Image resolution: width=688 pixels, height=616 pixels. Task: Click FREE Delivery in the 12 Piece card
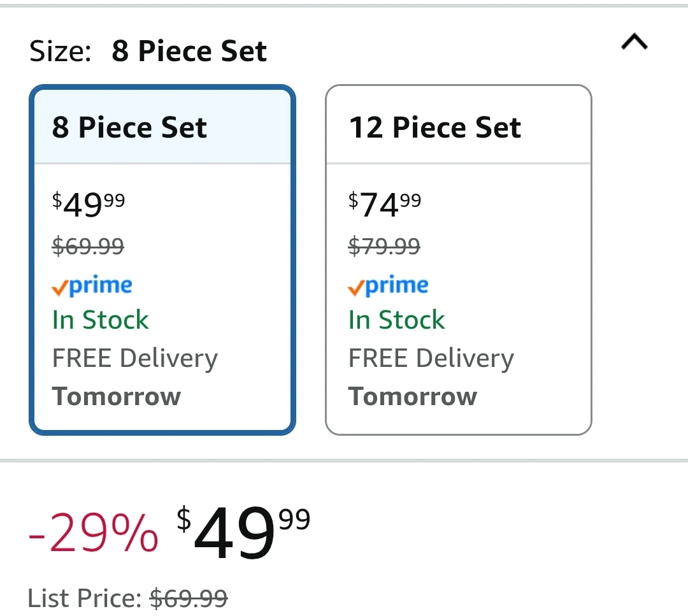[431, 359]
